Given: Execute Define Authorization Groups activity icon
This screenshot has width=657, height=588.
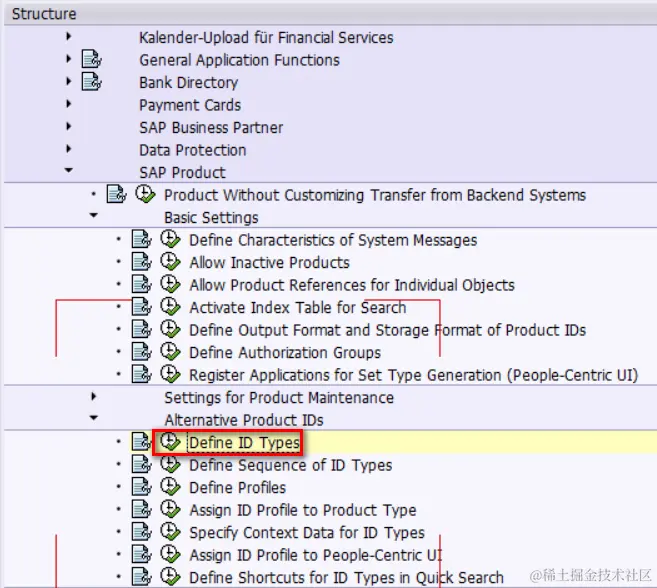Looking at the screenshot, I should 170,352.
